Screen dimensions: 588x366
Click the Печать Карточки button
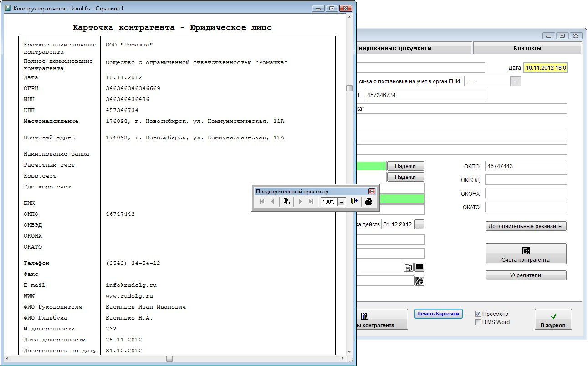(438, 314)
